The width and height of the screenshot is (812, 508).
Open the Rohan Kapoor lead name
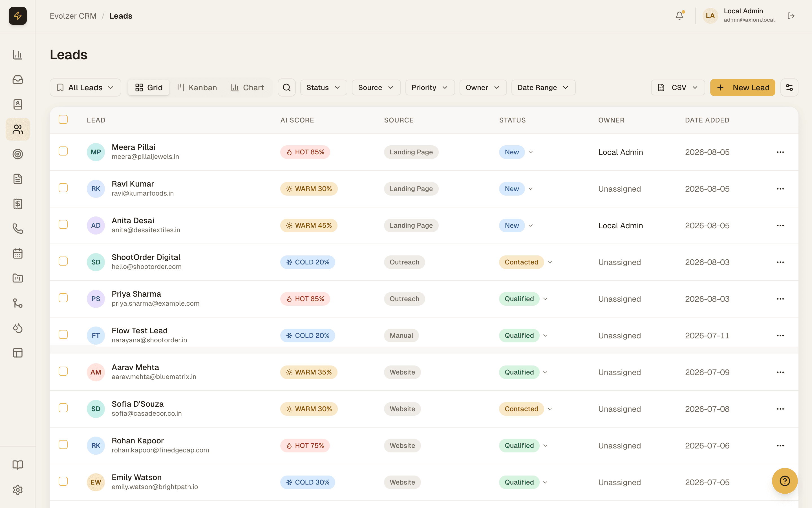click(138, 441)
